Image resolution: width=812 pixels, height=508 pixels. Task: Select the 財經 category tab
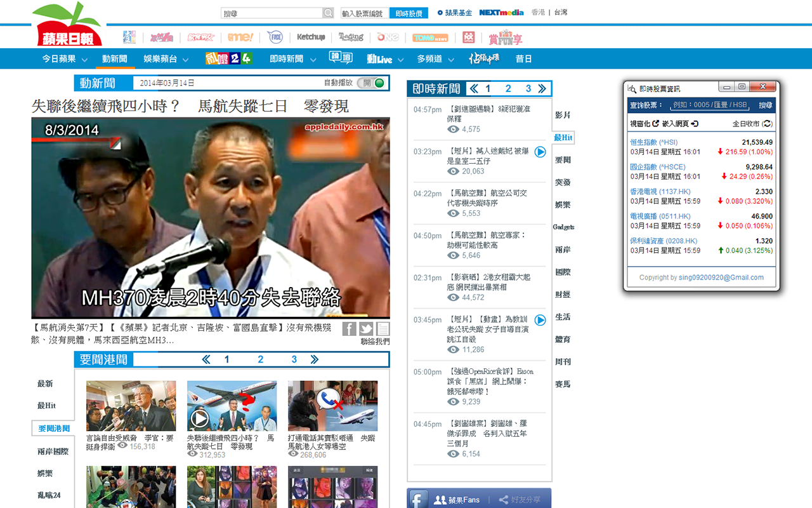(x=563, y=295)
